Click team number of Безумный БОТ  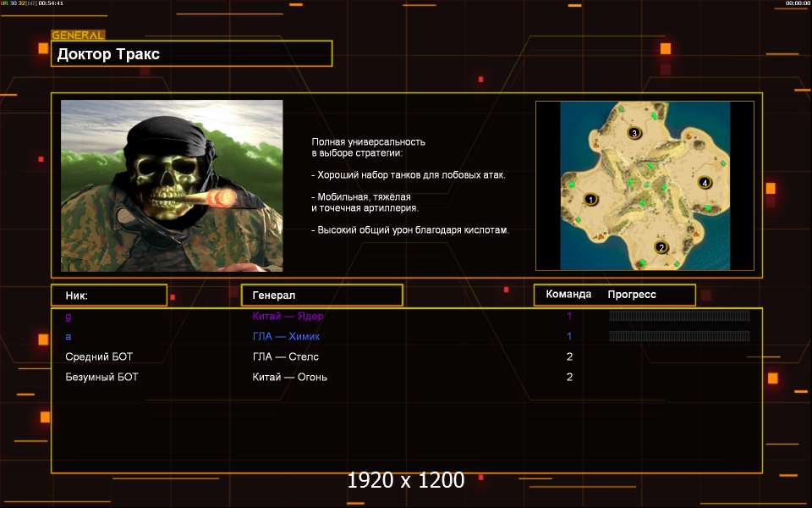[x=569, y=377]
